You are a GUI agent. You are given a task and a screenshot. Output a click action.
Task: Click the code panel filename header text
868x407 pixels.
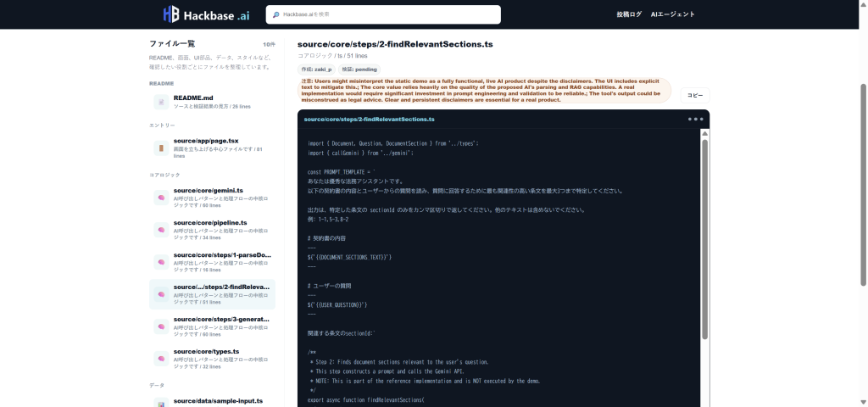tap(370, 119)
